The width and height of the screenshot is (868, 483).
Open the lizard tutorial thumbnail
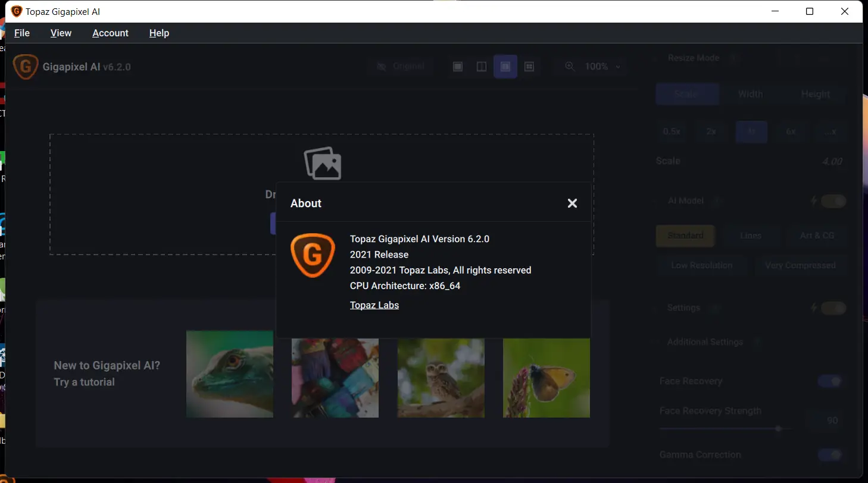[x=230, y=374]
